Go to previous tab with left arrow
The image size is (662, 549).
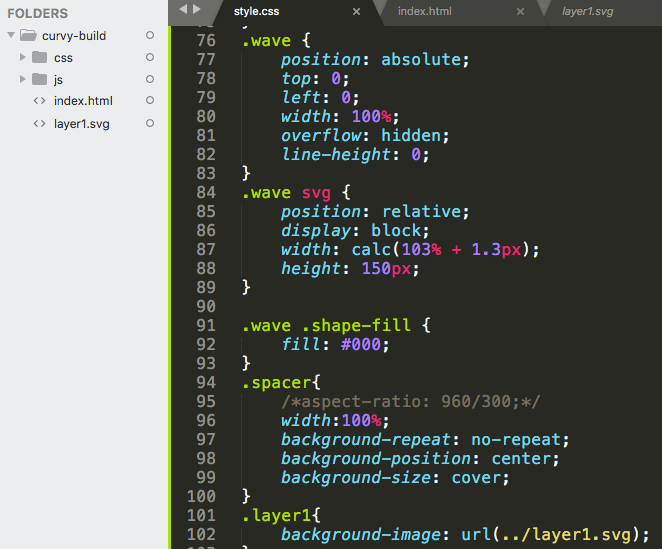183,9
